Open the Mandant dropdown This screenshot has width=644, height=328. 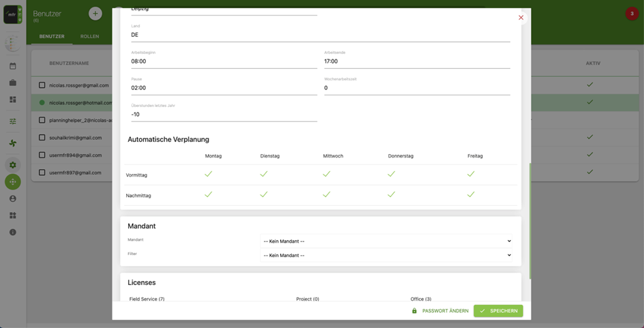pos(386,241)
